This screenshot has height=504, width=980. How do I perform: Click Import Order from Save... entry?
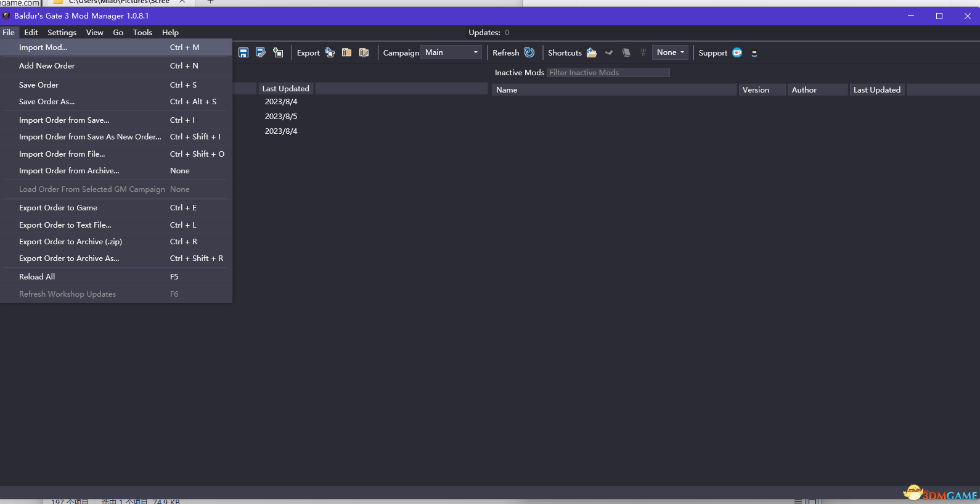[64, 120]
